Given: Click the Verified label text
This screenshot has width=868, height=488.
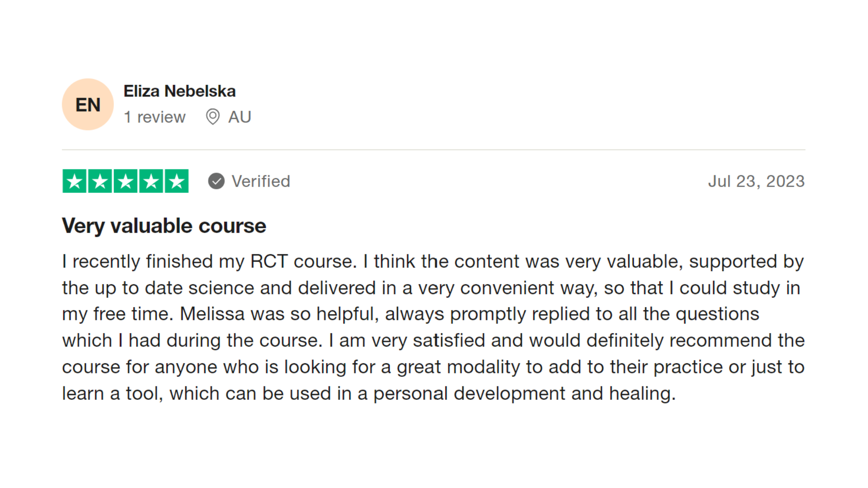Looking at the screenshot, I should [x=261, y=181].
